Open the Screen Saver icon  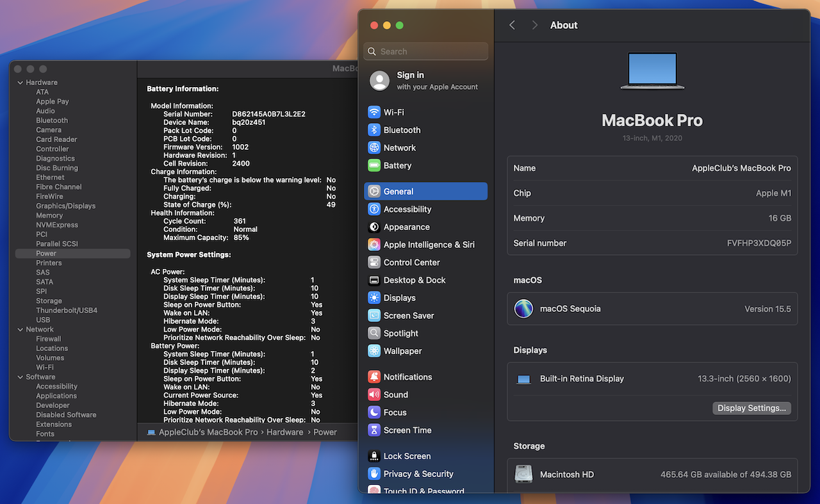[x=374, y=316]
